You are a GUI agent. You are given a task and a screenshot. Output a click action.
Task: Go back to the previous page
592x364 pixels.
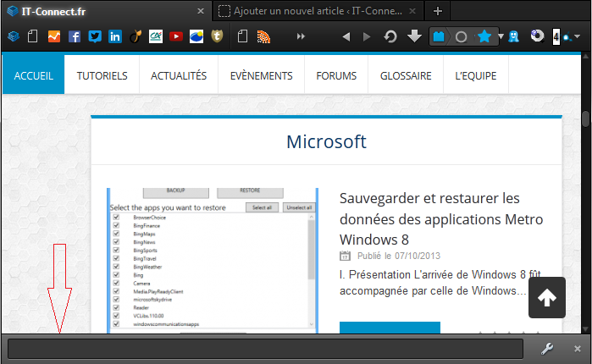[346, 36]
